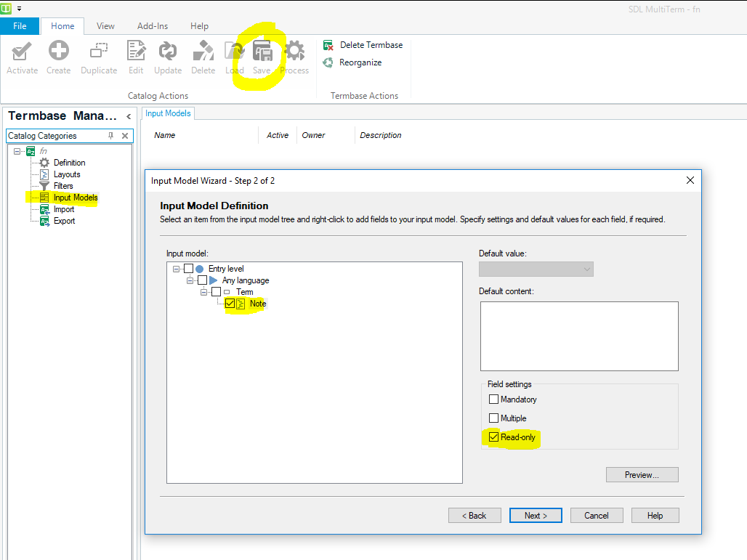Toggle the Note field checkbox
Viewport: 747px width, 560px height.
click(230, 304)
